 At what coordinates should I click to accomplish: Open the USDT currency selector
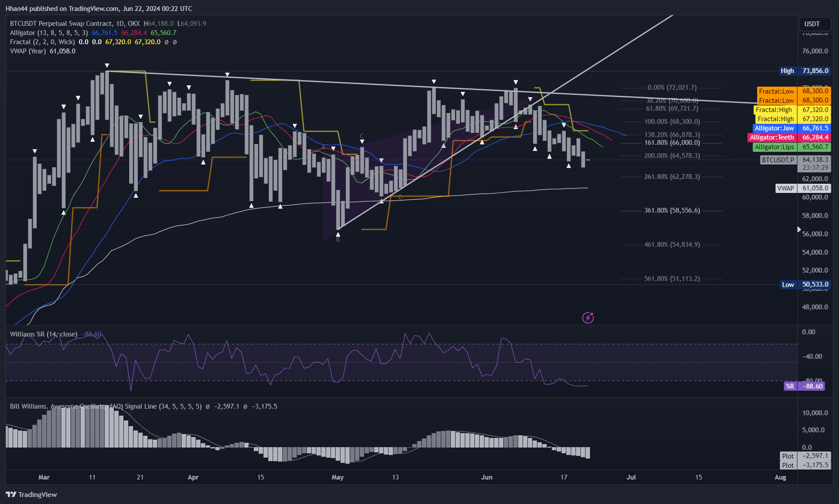click(x=815, y=24)
